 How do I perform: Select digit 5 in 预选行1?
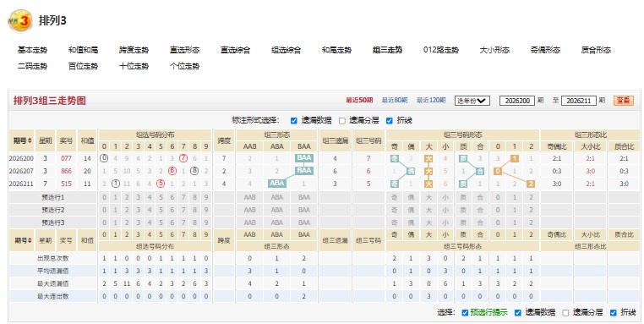click(x=161, y=198)
